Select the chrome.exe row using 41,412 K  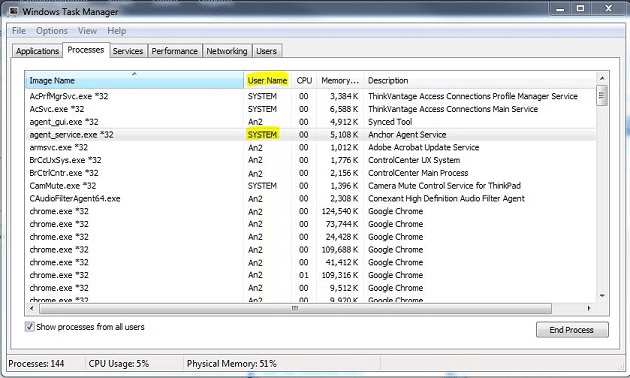click(310, 262)
